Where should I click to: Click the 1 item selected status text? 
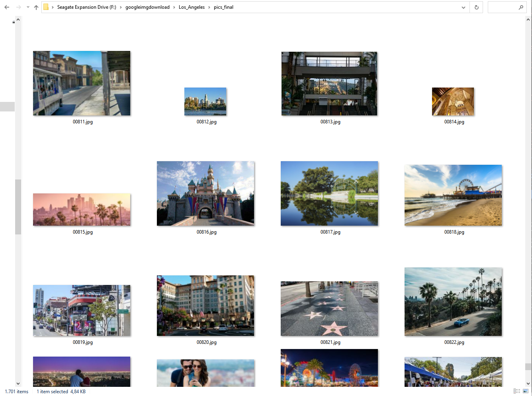coord(53,392)
